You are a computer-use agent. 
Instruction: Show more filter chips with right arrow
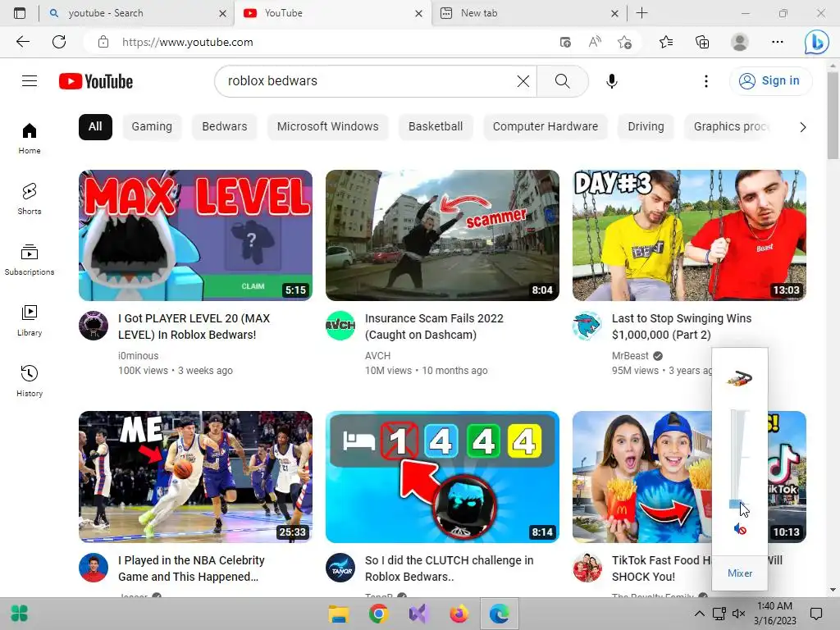coord(802,127)
